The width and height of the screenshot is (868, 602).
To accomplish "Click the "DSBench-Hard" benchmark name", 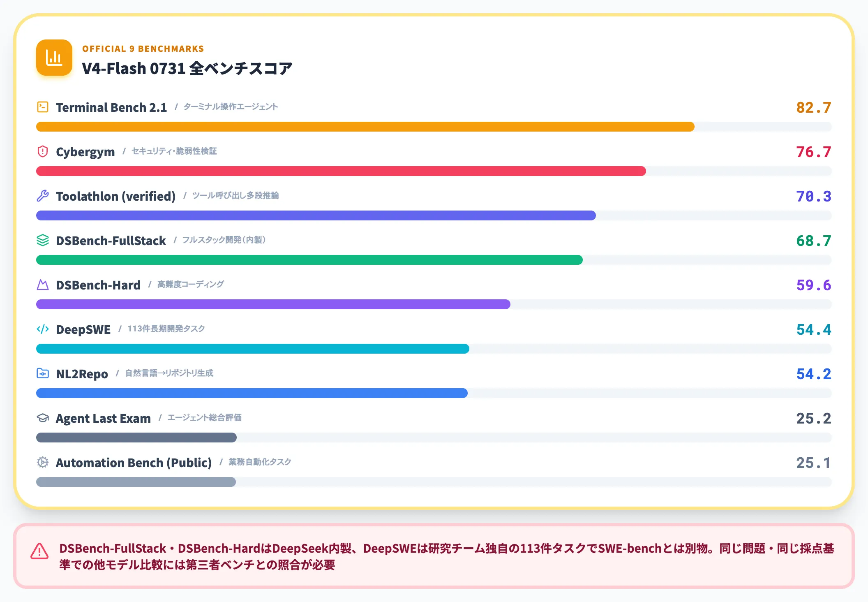I will (x=98, y=285).
